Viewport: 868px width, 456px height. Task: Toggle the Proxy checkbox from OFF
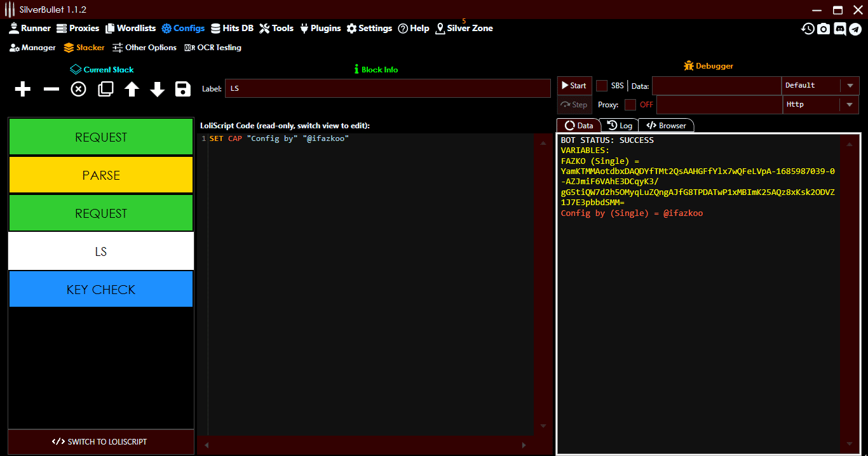[631, 105]
